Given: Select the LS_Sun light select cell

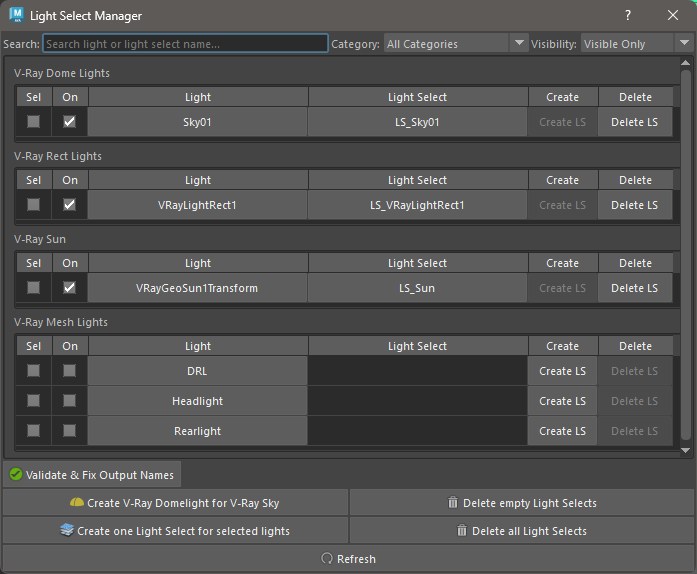Looking at the screenshot, I should (417, 288).
